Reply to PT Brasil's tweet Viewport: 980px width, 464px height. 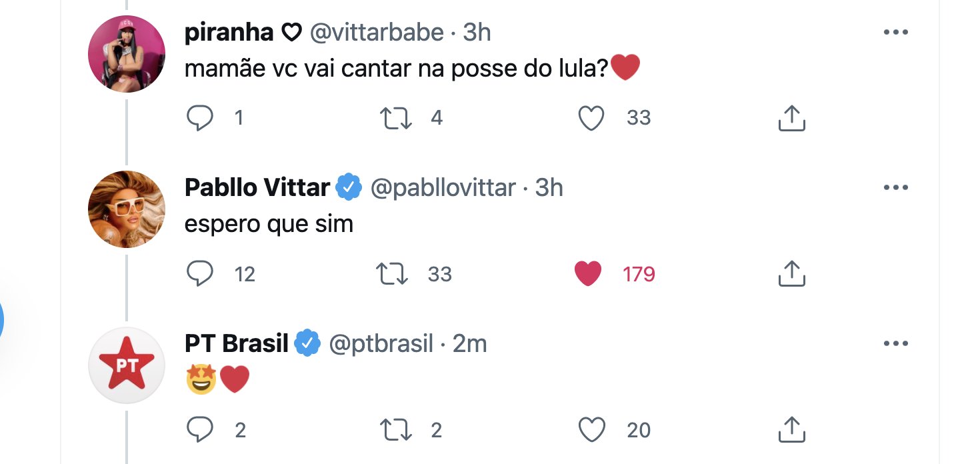[199, 430]
